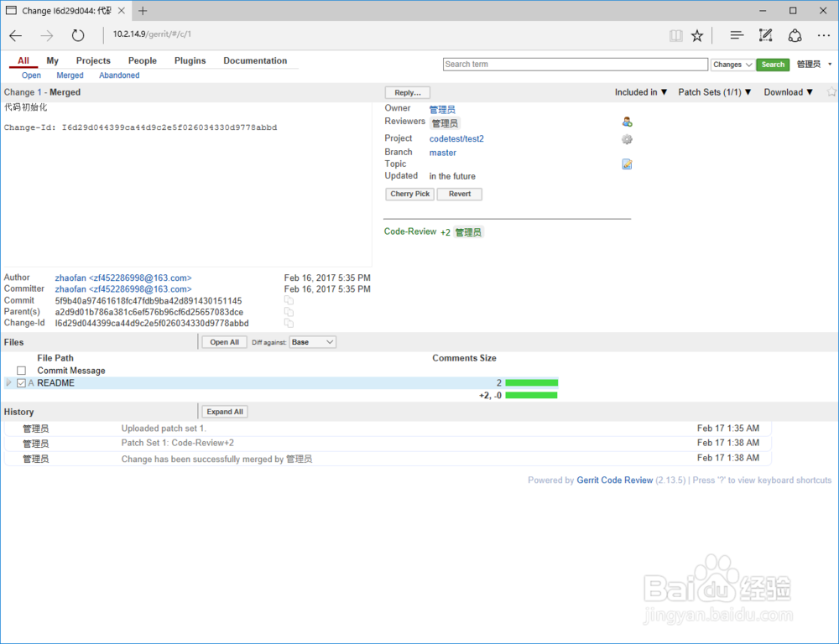Image resolution: width=839 pixels, height=644 pixels.
Task: Click the Open All files button
Action: tap(224, 342)
